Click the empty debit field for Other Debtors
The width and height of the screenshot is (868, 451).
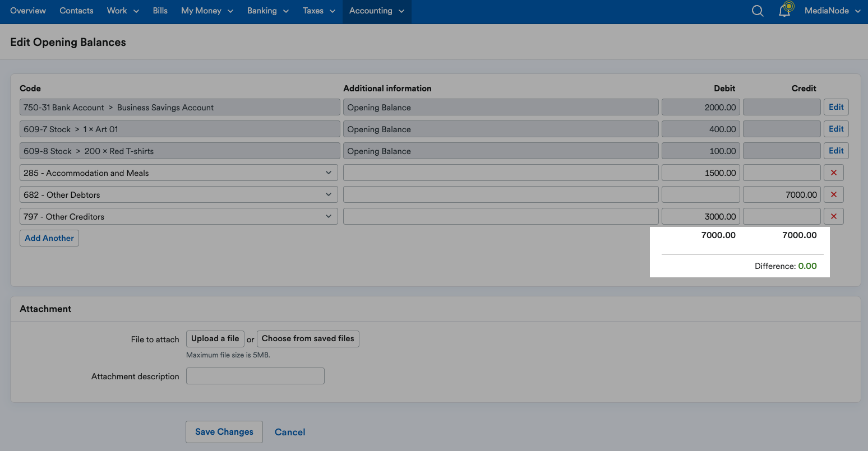(701, 194)
